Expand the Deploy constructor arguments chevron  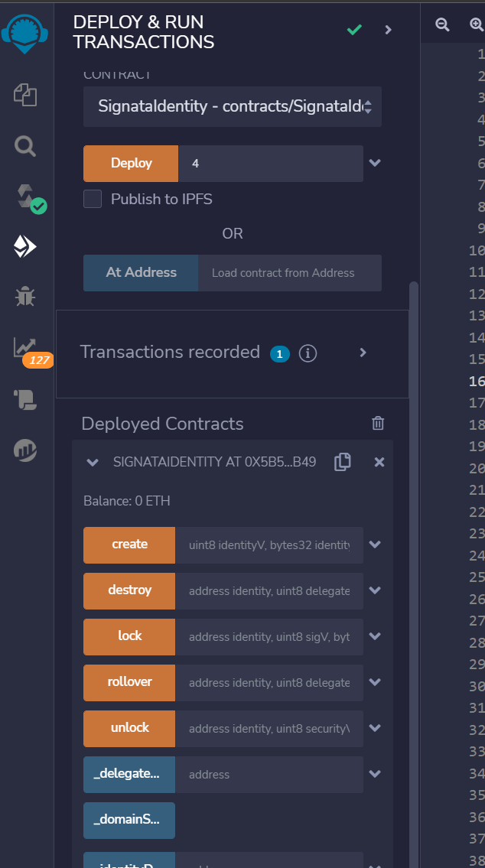coord(375,163)
